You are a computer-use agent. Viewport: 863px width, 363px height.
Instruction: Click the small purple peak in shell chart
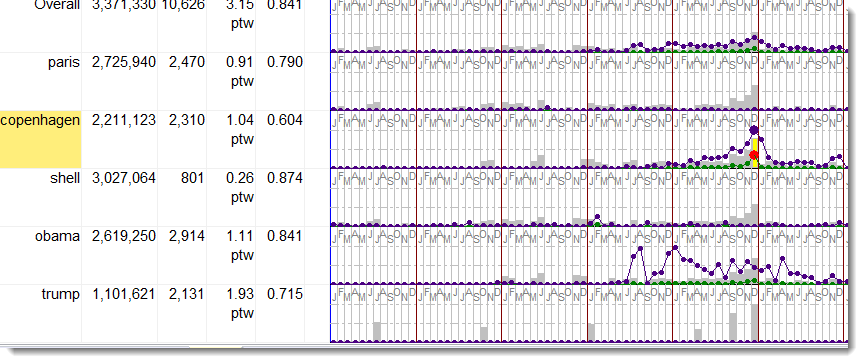pyautogui.click(x=598, y=216)
